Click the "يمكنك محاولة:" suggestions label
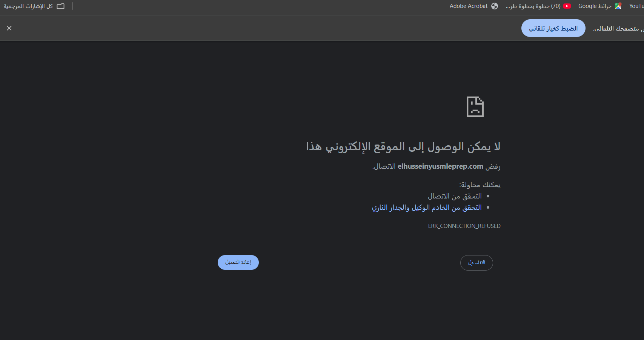This screenshot has height=340, width=644. [480, 185]
